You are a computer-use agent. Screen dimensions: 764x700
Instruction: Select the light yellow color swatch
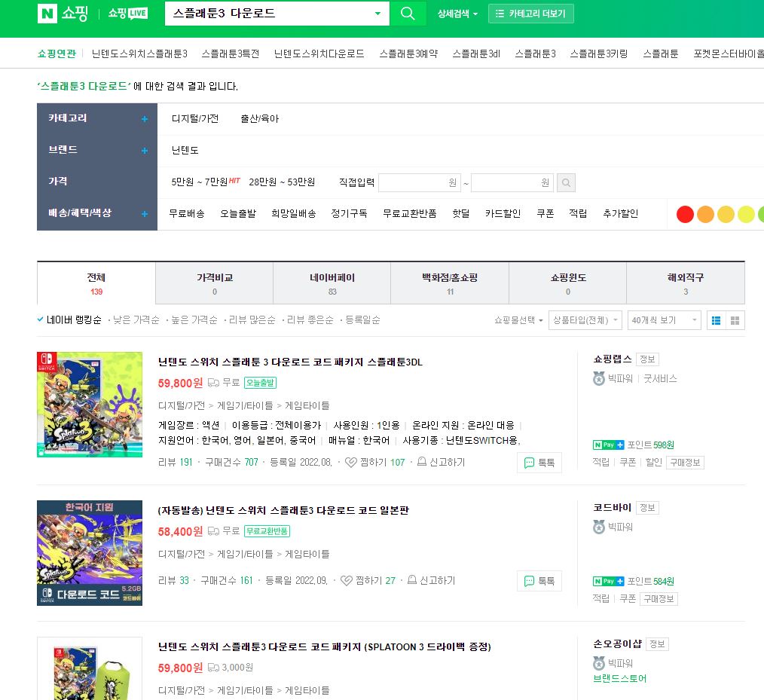746,214
